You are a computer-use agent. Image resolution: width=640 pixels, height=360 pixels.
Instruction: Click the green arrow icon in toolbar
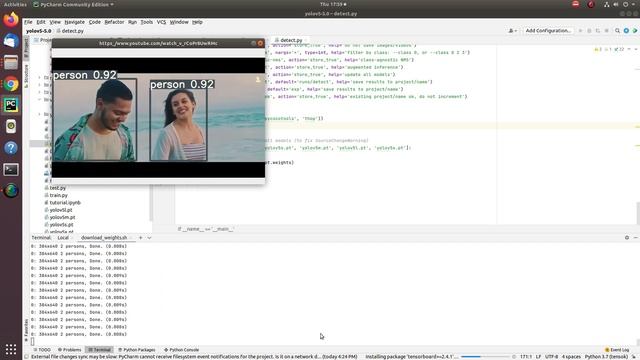pos(635,31)
